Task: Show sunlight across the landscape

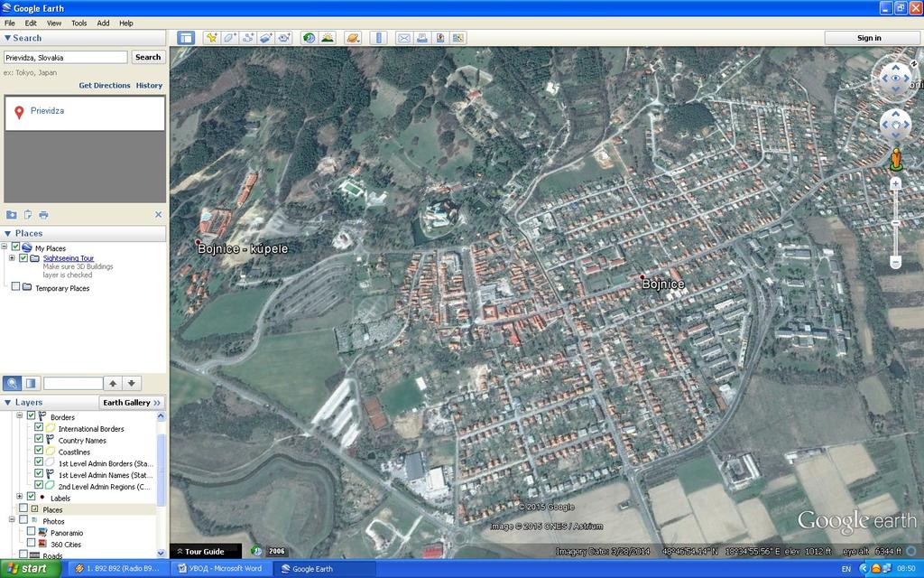Action: [327, 38]
